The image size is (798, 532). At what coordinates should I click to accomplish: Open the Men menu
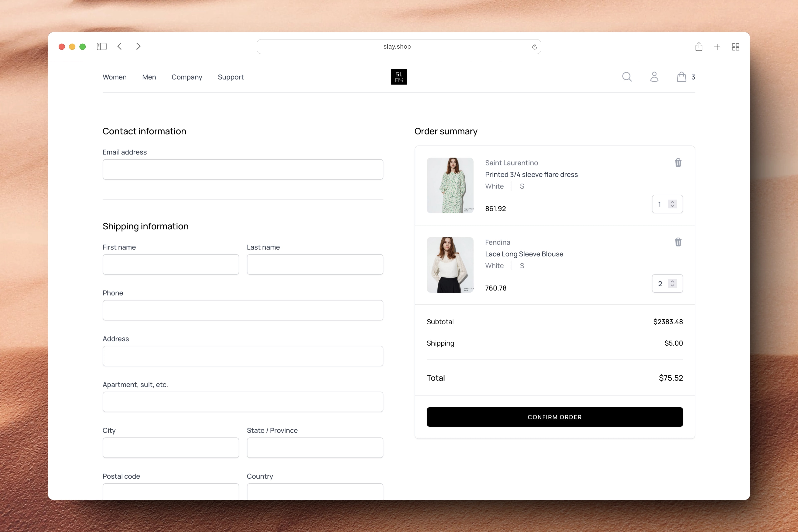[149, 77]
